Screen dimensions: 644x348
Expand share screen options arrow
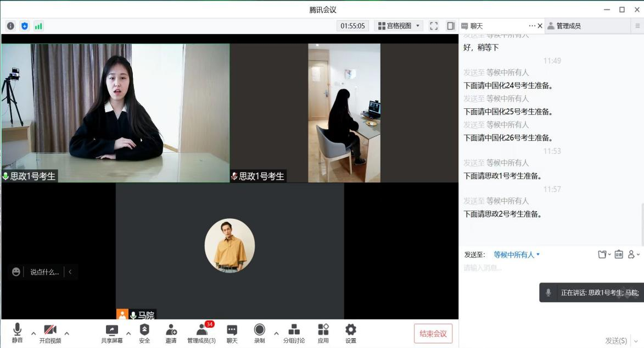tap(128, 333)
